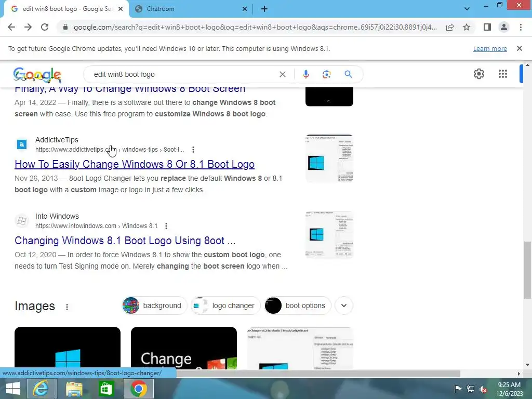The image size is (532, 399).
Task: Open Into Windows result thumbnail
Action: click(329, 235)
